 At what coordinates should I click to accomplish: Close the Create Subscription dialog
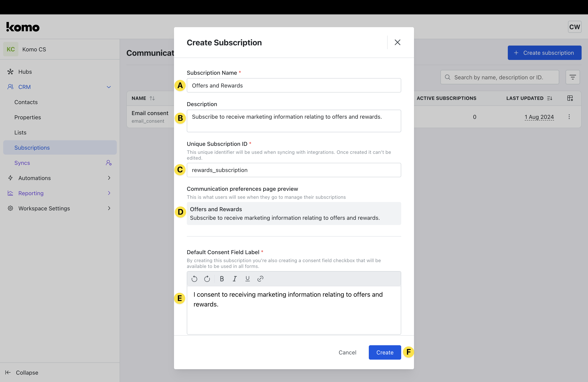(x=397, y=42)
